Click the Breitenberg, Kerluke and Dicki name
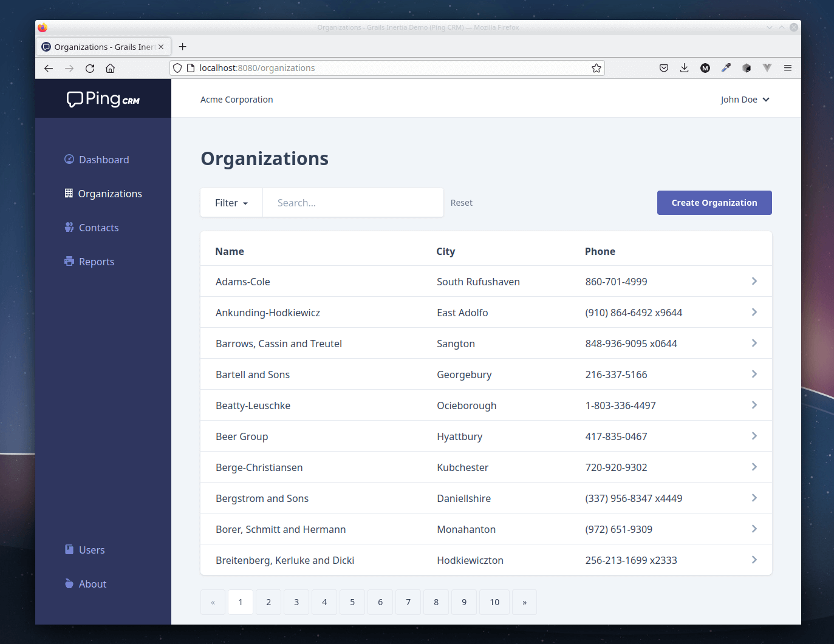Screen dimensions: 834x644 (x=285, y=560)
